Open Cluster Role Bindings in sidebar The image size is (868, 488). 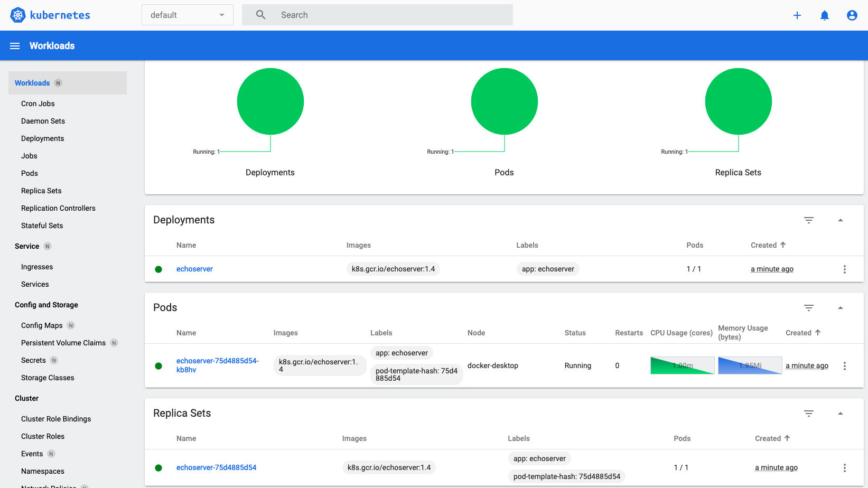57,419
